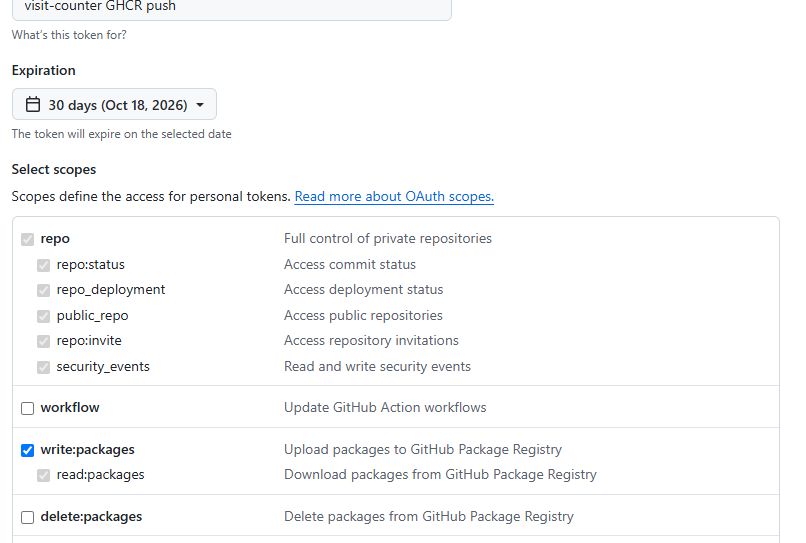Toggle the repo scope checkbox

tap(28, 239)
